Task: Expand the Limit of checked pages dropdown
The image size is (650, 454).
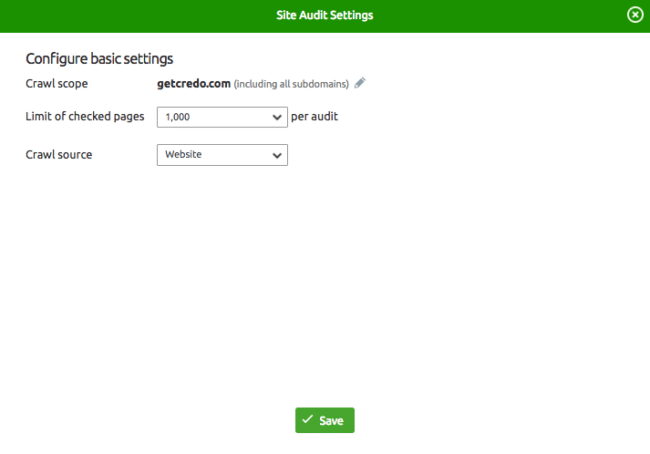Action: [222, 117]
